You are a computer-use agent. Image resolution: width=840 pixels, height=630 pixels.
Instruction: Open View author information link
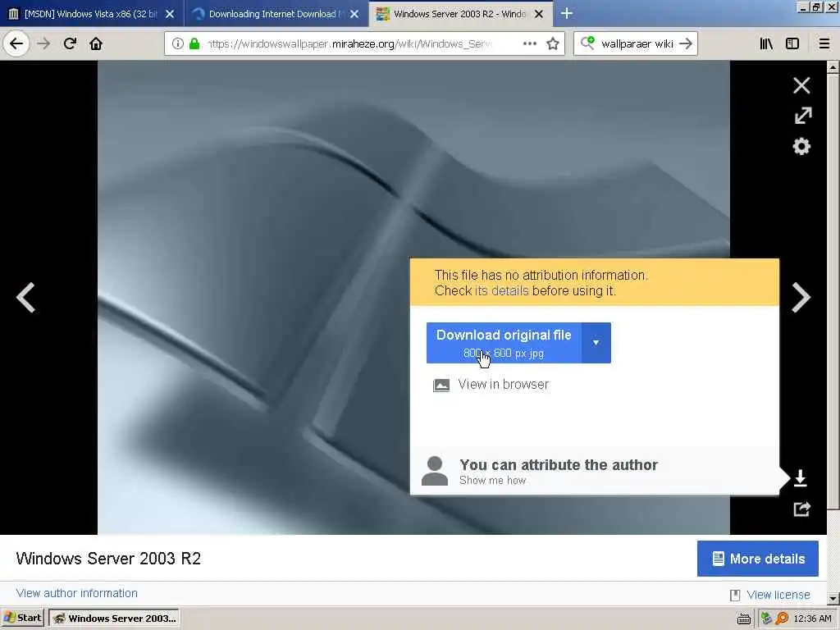[76, 593]
